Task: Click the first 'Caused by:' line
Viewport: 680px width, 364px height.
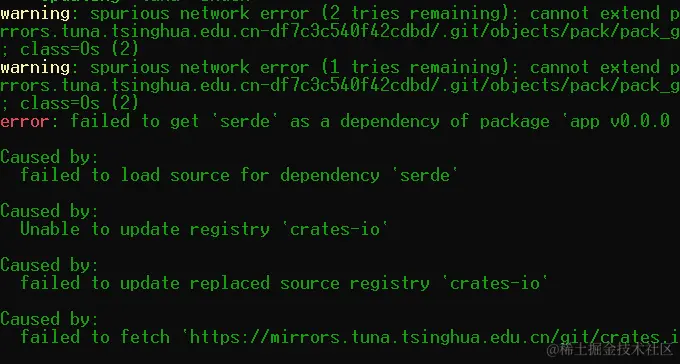Action: [49, 157]
